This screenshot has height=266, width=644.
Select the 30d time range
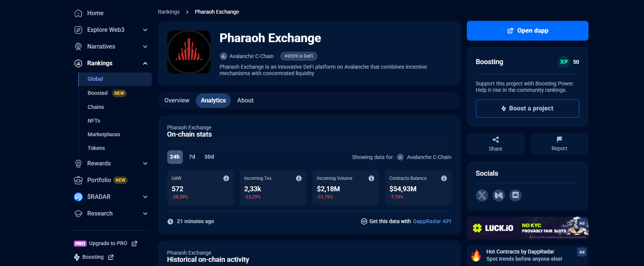click(209, 157)
